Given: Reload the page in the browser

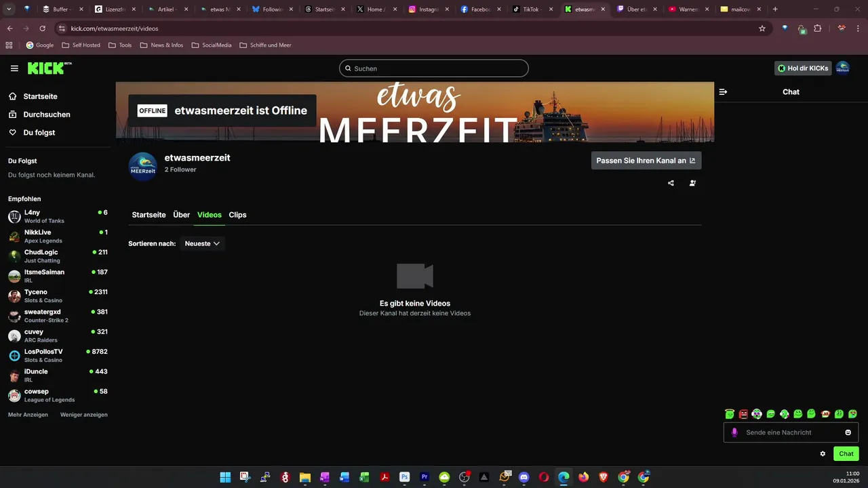Looking at the screenshot, I should 42,28.
